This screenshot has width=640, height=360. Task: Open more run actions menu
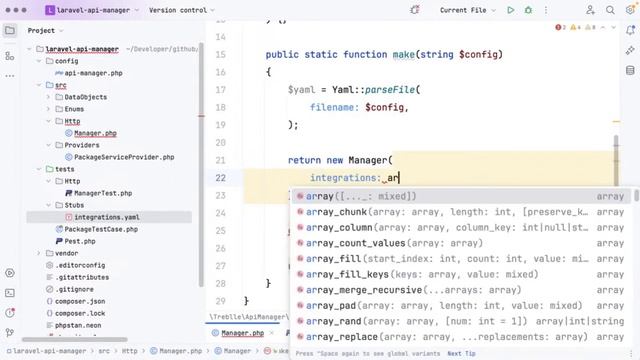tap(546, 10)
